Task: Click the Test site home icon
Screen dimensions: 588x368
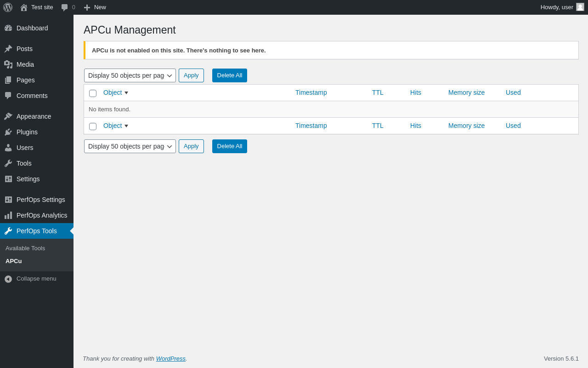Action: pyautogui.click(x=24, y=7)
